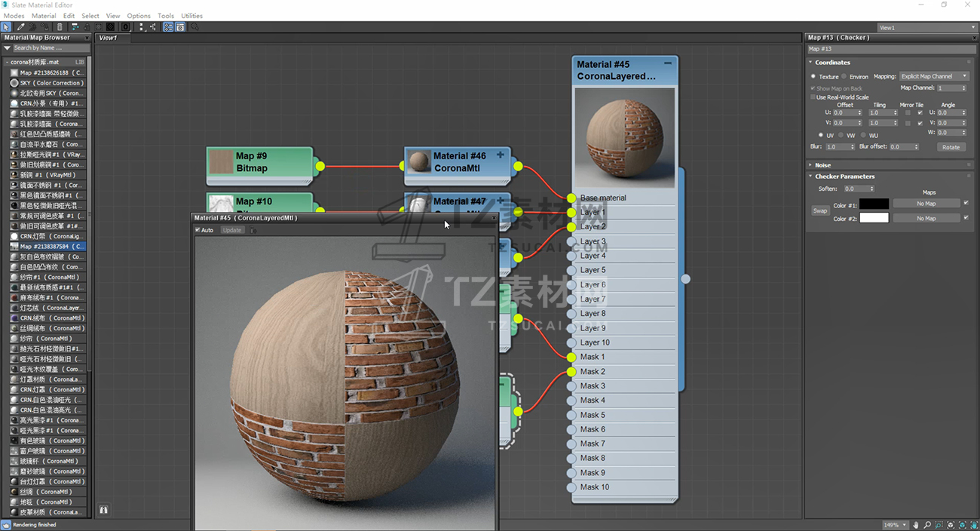Image resolution: width=980 pixels, height=531 pixels.
Task: Activate the Pan hand tool
Action: [916, 525]
